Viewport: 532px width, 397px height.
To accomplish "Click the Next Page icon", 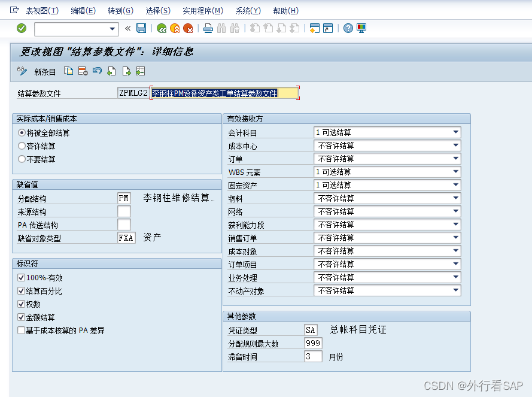I will click(281, 28).
